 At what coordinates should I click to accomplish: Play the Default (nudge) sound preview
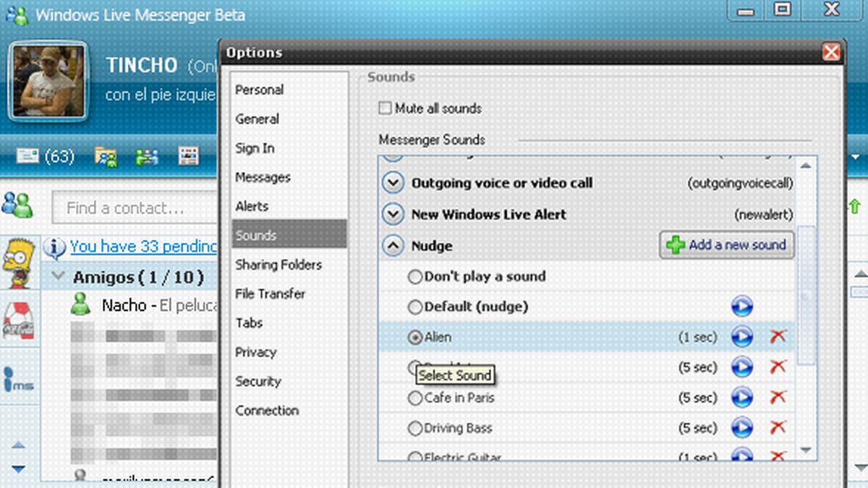[x=741, y=307]
